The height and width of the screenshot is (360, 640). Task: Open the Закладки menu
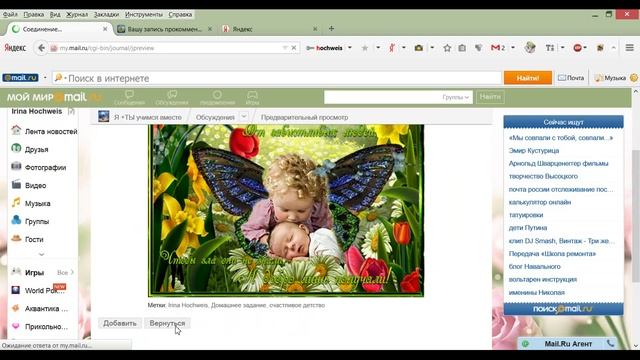click(x=106, y=14)
